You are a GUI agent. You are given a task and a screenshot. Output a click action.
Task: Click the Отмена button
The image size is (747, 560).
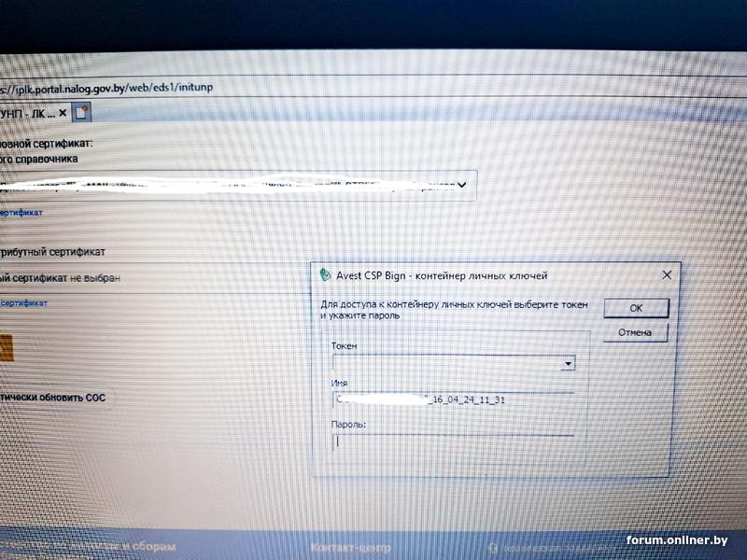(635, 332)
